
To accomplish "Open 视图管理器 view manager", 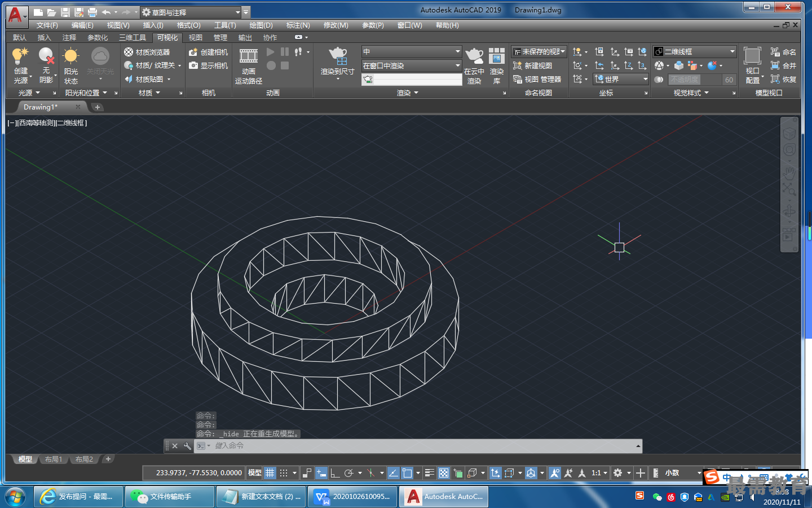I will (x=537, y=80).
